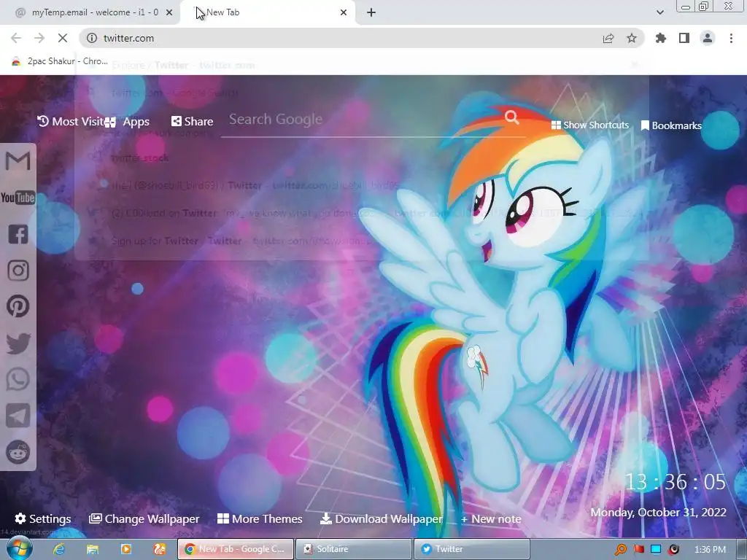Viewport: 747px width, 560px height.
Task: Select the New Tab tab
Action: pos(268,12)
